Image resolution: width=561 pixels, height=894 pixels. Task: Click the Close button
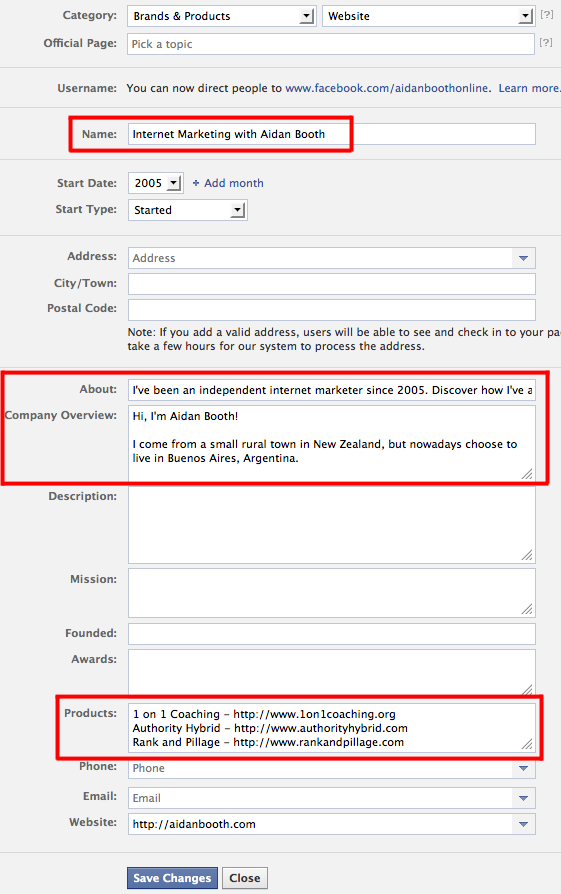click(245, 878)
